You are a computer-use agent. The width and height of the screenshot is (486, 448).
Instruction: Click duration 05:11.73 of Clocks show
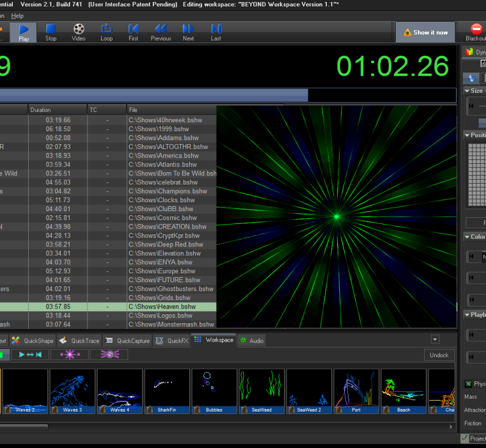pyautogui.click(x=58, y=200)
